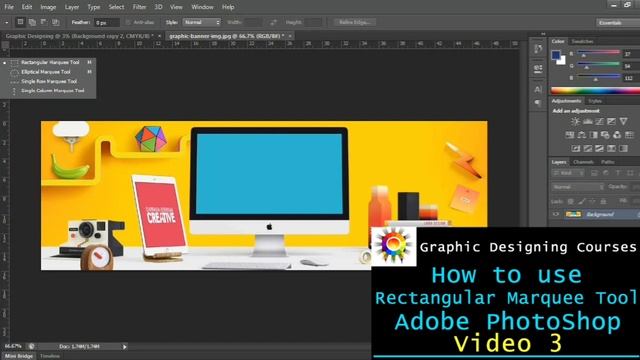Open the Character panel icon

(538, 89)
